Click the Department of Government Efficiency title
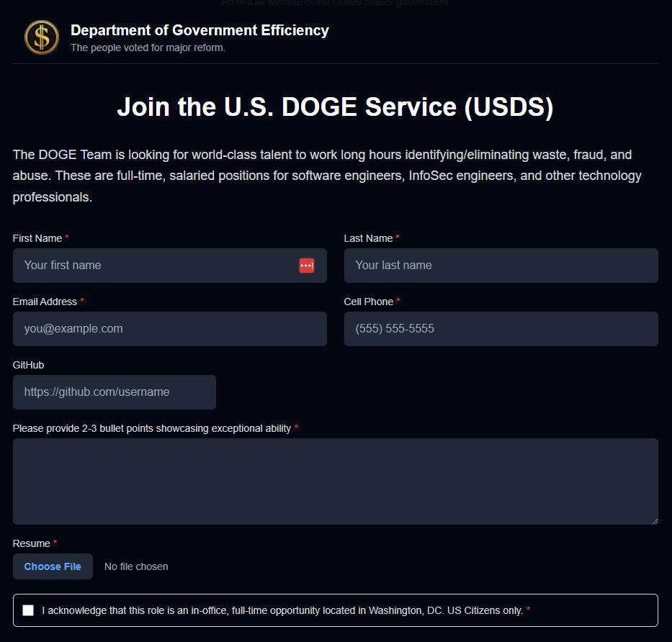Image resolution: width=672 pixels, height=642 pixels. 200,30
